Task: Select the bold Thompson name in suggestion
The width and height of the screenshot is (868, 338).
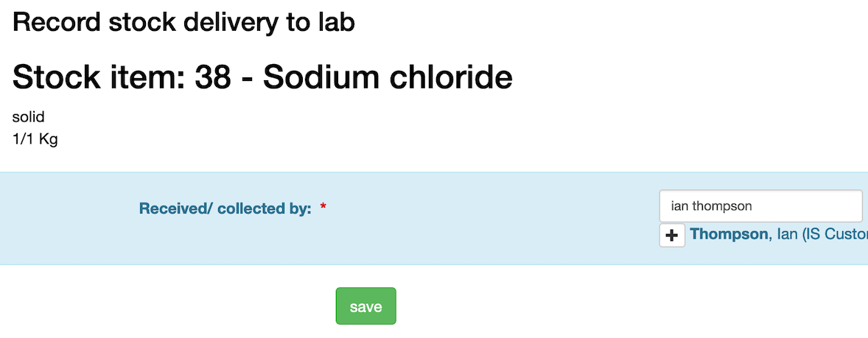Action: pos(729,235)
